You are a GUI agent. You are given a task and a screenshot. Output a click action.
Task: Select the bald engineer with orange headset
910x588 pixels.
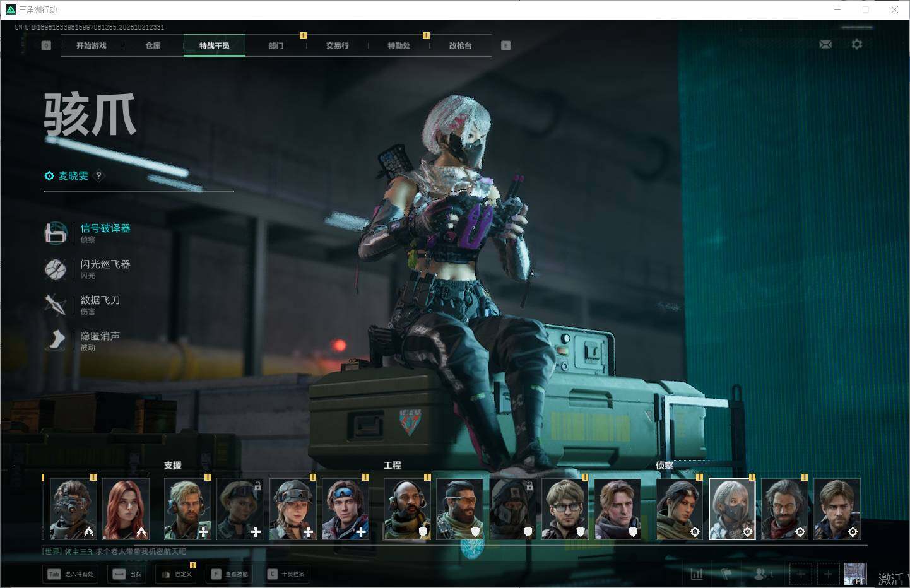(407, 509)
